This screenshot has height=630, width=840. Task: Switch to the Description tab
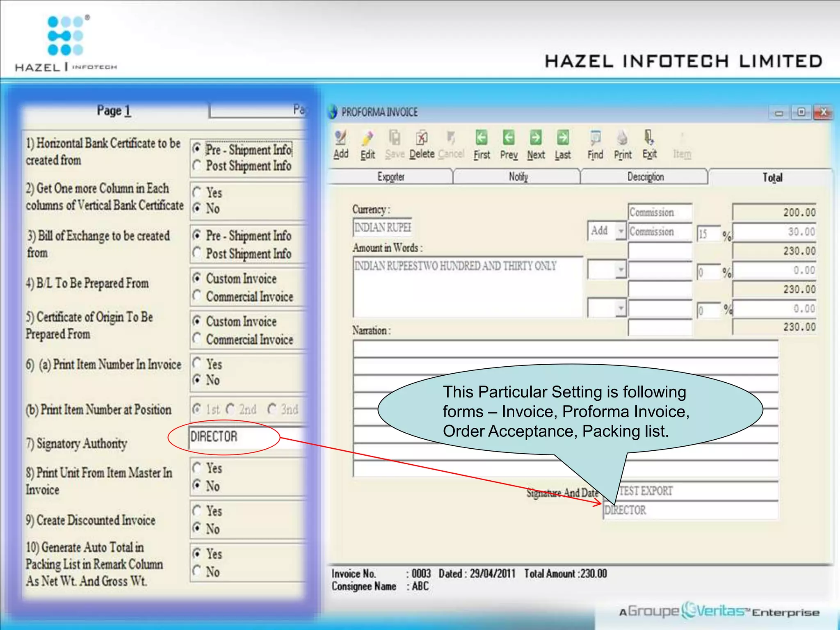tap(645, 177)
